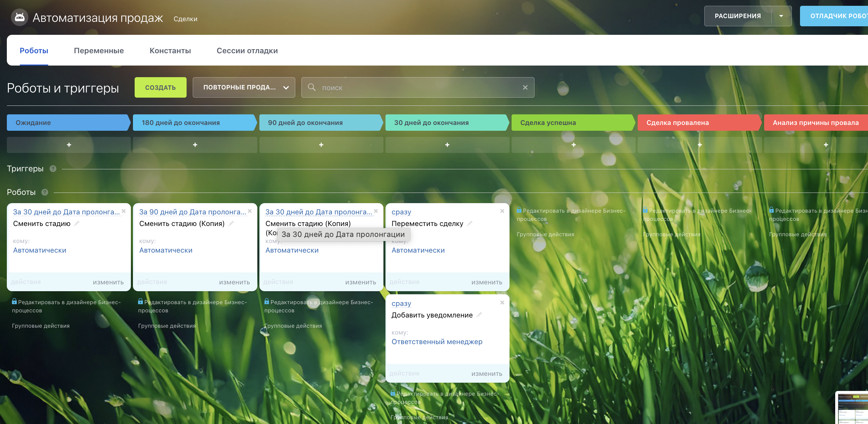Remove the Добавить уведомление robot card

[x=502, y=302]
